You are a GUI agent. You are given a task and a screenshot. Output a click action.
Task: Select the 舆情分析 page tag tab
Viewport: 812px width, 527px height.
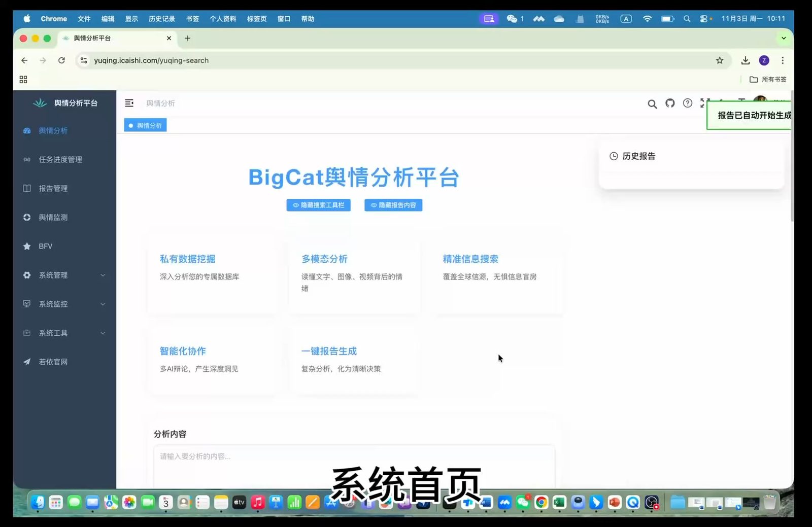point(145,125)
